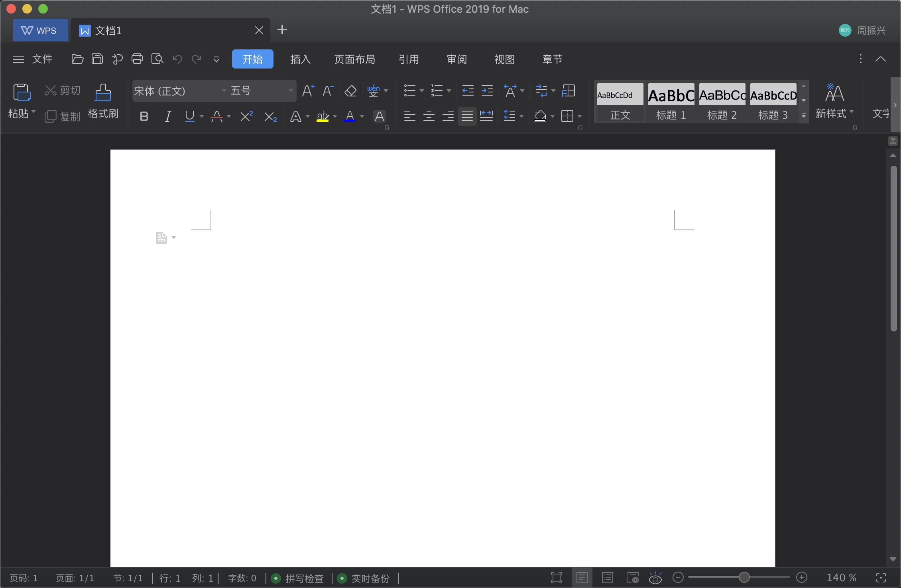Apply distributed alignment
This screenshot has height=588, width=901.
click(x=486, y=116)
